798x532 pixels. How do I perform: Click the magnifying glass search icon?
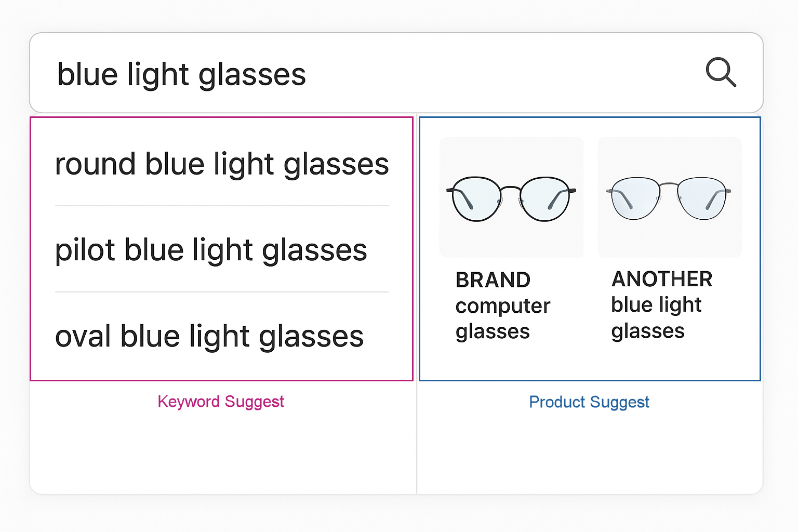[721, 72]
